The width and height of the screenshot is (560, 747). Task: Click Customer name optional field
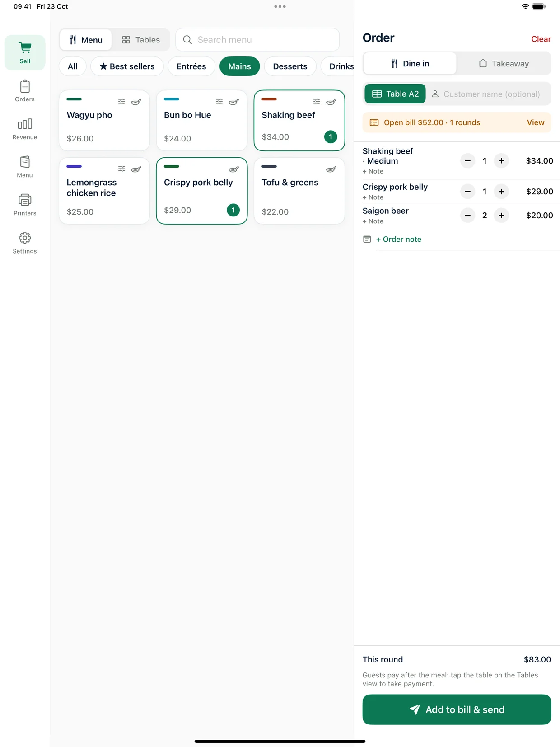(488, 94)
